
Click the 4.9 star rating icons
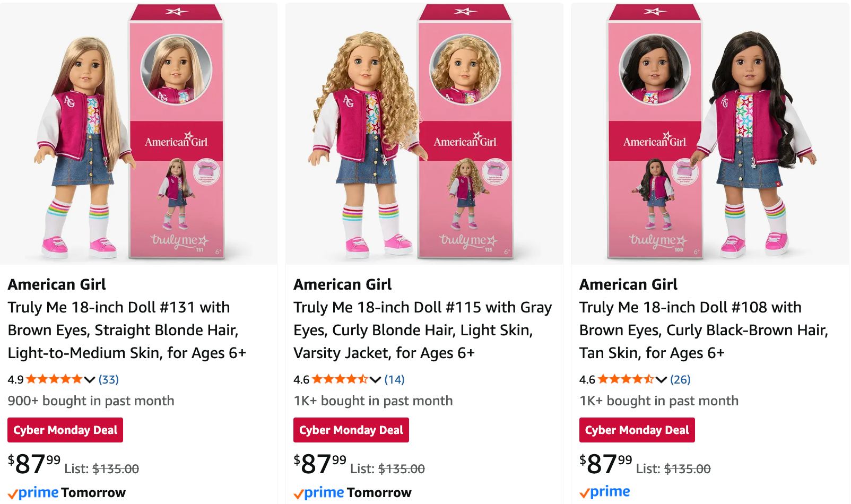pyautogui.click(x=54, y=379)
